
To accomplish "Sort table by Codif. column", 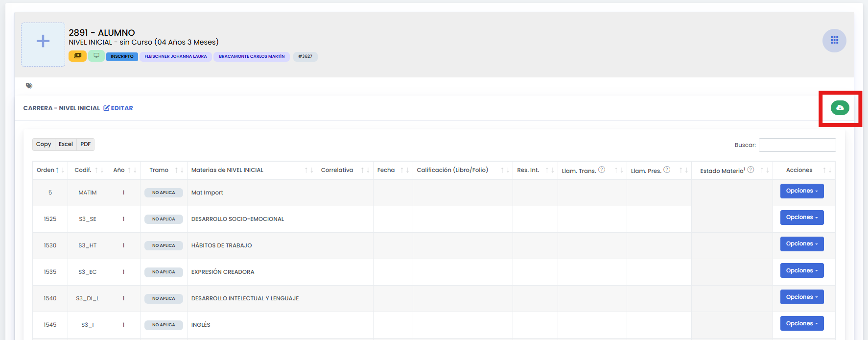I will click(x=88, y=170).
